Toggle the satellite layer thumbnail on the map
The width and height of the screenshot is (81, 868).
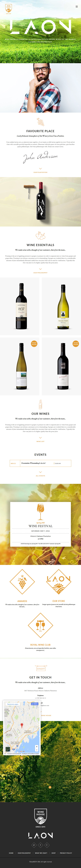(x=8, y=749)
